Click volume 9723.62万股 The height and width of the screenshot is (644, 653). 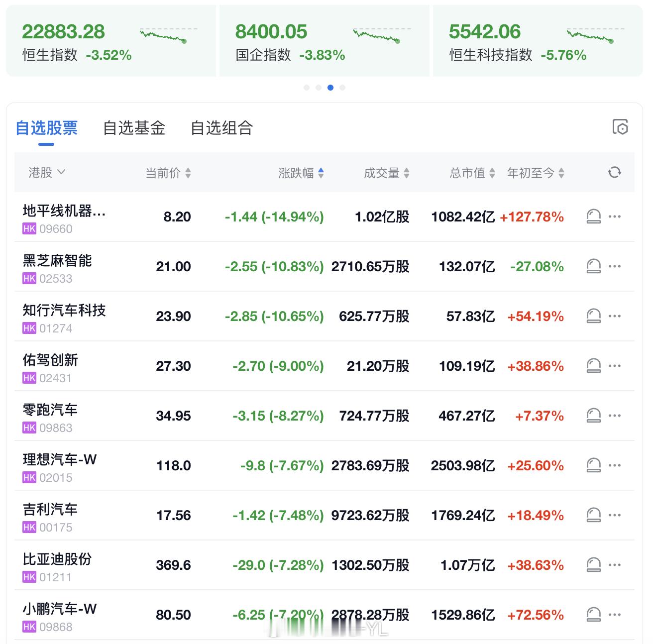pos(370,516)
